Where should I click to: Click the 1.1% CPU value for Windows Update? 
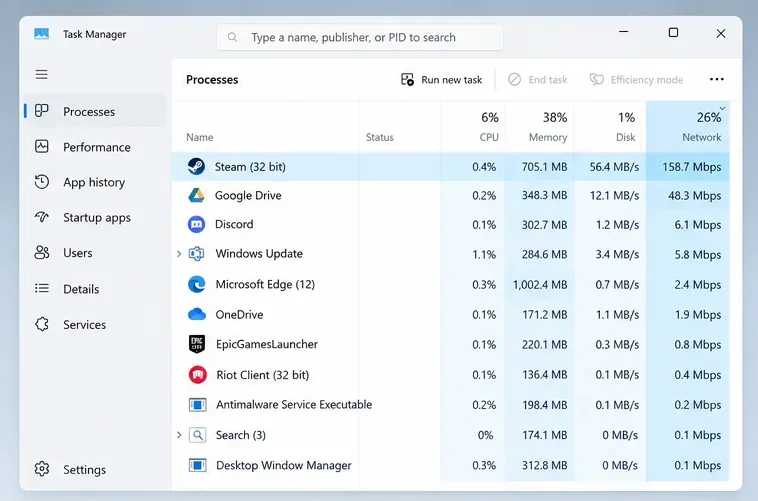click(484, 254)
